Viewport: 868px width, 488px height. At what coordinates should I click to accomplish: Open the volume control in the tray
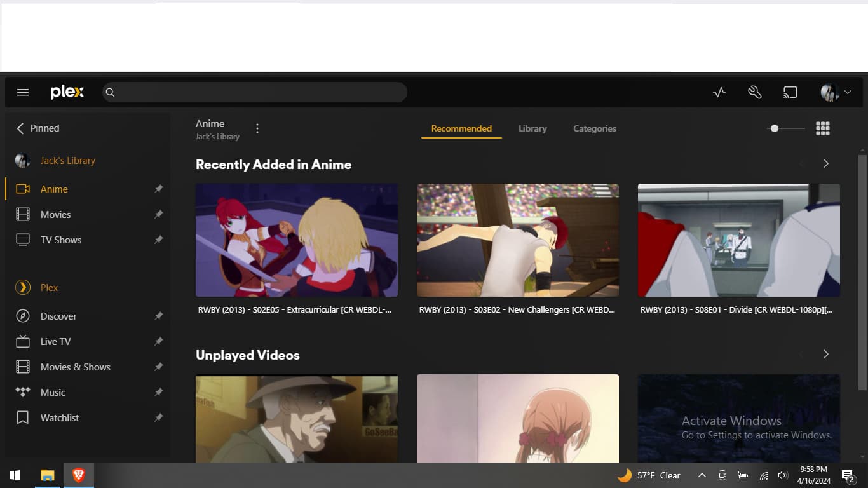pos(783,475)
